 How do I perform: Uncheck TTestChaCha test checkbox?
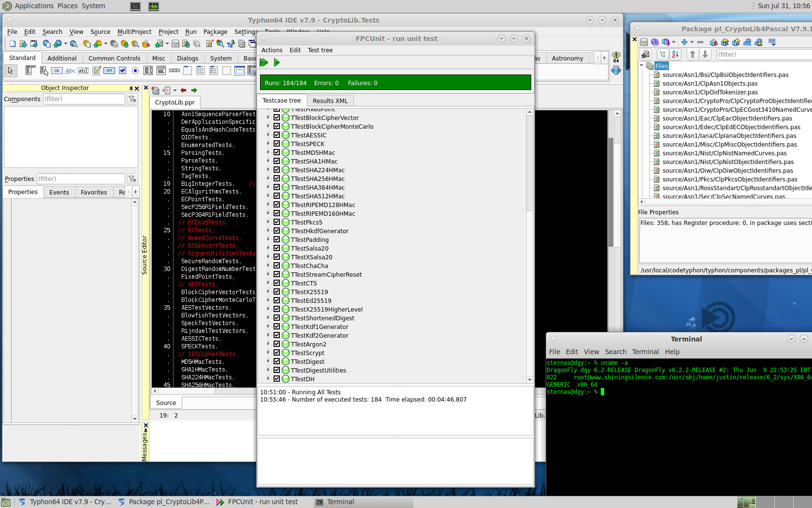[277, 266]
